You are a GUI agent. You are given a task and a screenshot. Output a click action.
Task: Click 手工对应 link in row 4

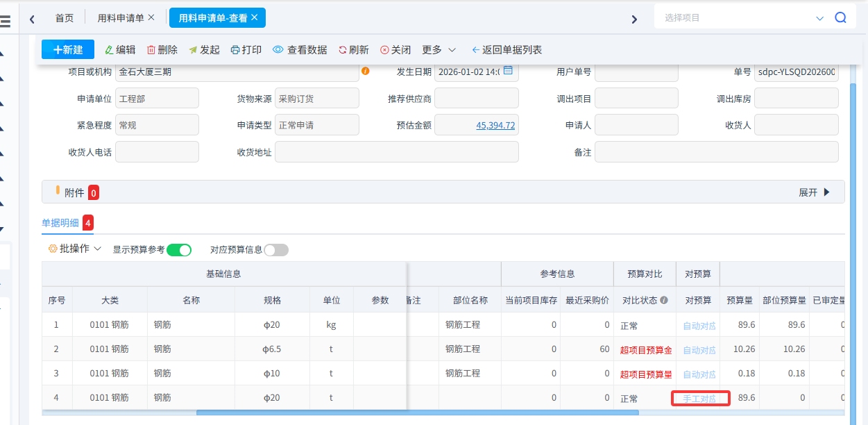click(x=699, y=399)
